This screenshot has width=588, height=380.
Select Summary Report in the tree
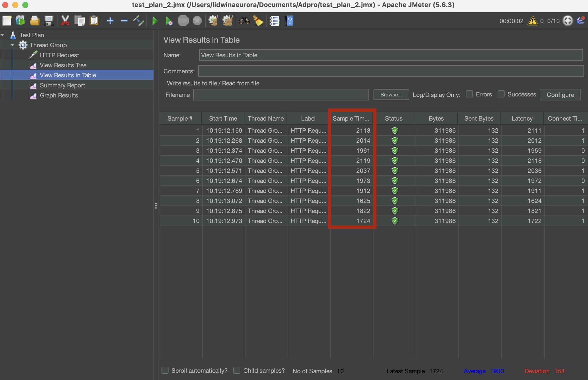[62, 85]
